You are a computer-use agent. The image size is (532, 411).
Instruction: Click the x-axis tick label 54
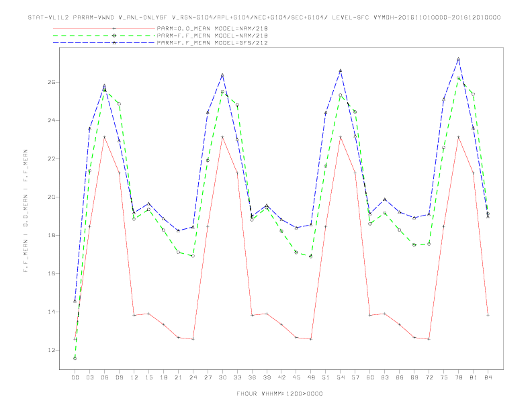[341, 377]
